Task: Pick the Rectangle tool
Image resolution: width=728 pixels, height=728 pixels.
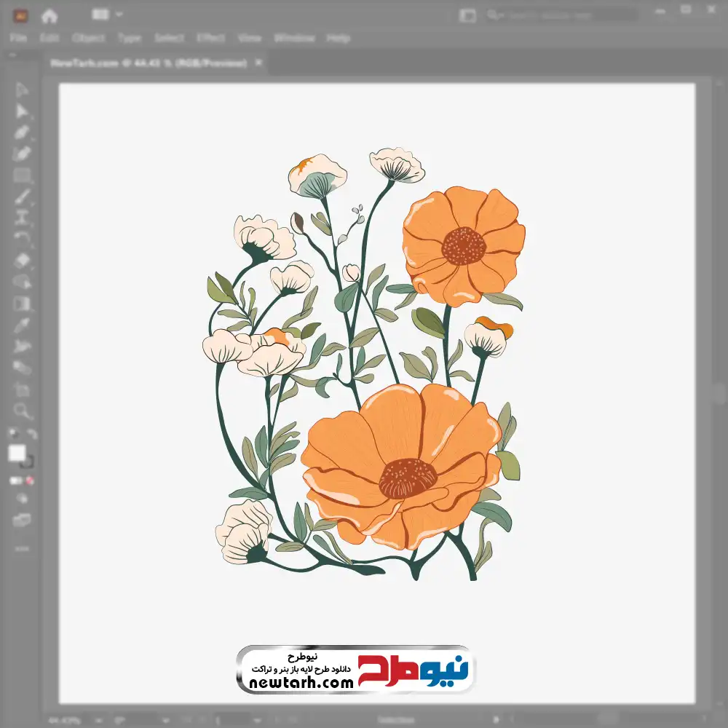Action: point(22,175)
